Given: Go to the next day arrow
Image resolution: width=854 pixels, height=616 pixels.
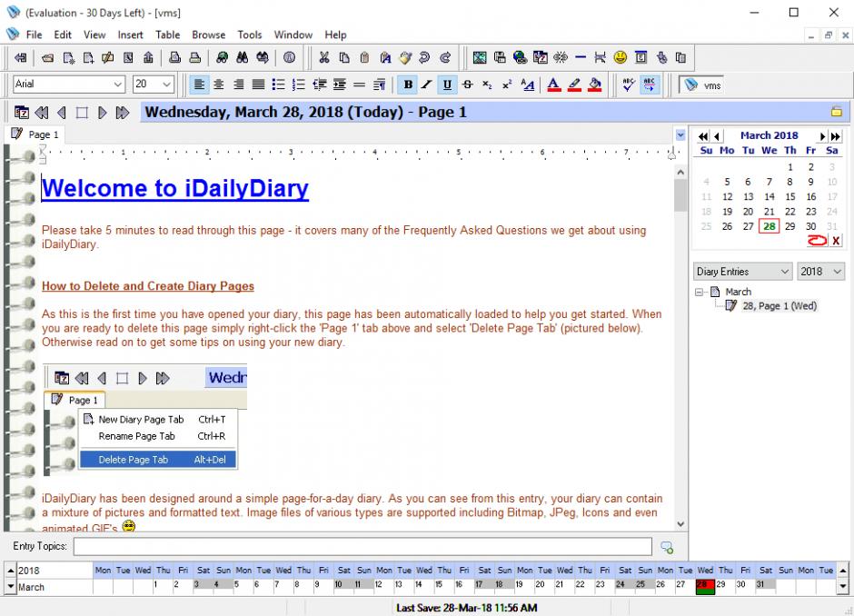Looking at the screenshot, I should 102,113.
